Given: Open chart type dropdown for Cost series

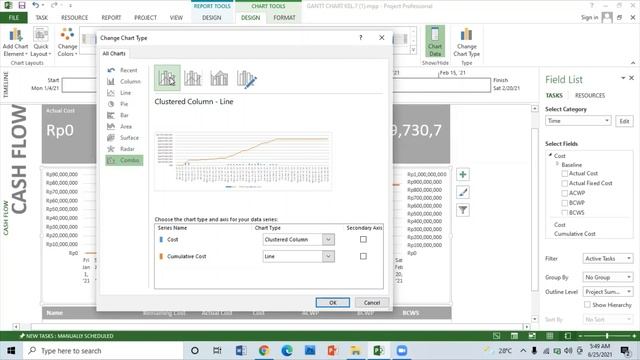Looking at the screenshot, I should pyautogui.click(x=328, y=240).
